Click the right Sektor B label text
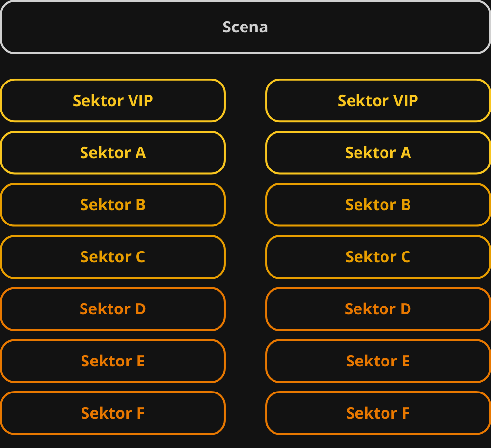Viewport: 491px width, 448px height. [378, 204]
